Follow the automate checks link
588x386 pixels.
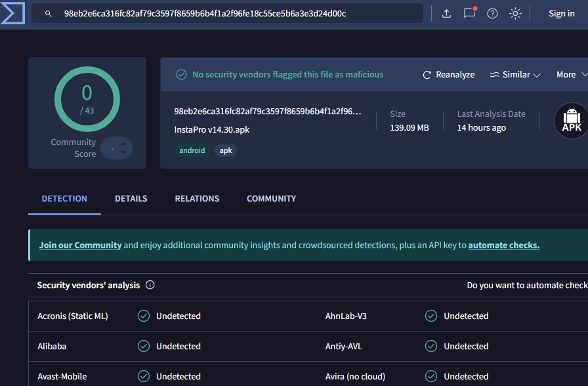pyautogui.click(x=503, y=246)
